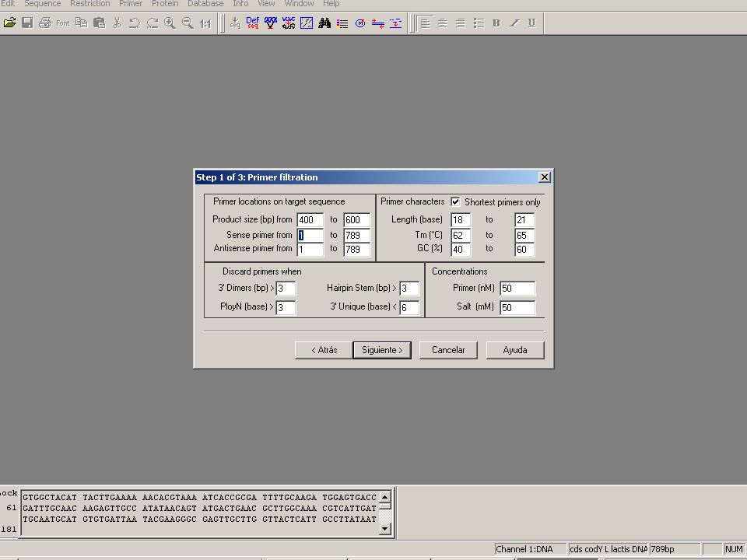The width and height of the screenshot is (747, 560).
Task: Click the Redo arrow icon
Action: pos(153,23)
